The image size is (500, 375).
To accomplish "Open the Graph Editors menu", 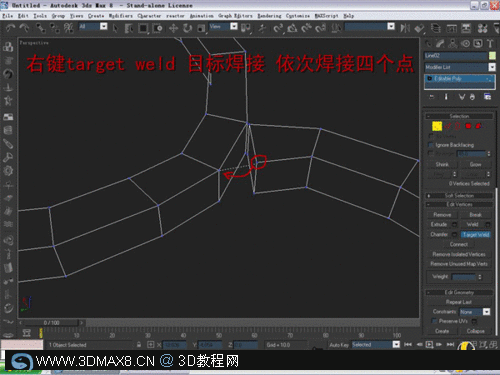I will [x=235, y=16].
